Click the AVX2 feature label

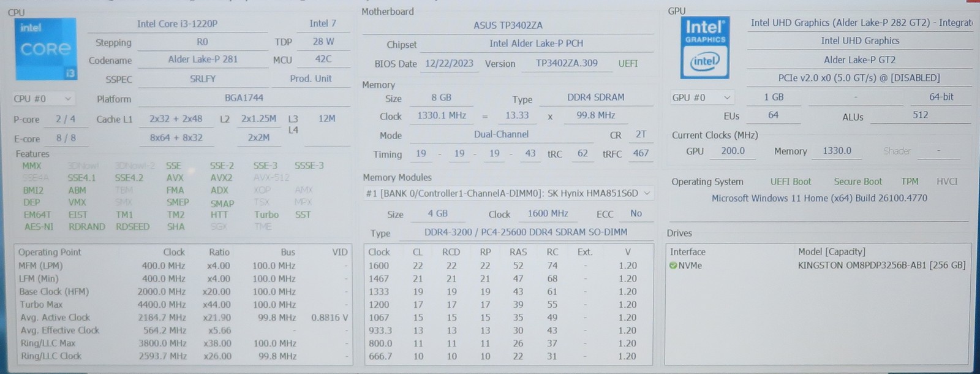221,178
